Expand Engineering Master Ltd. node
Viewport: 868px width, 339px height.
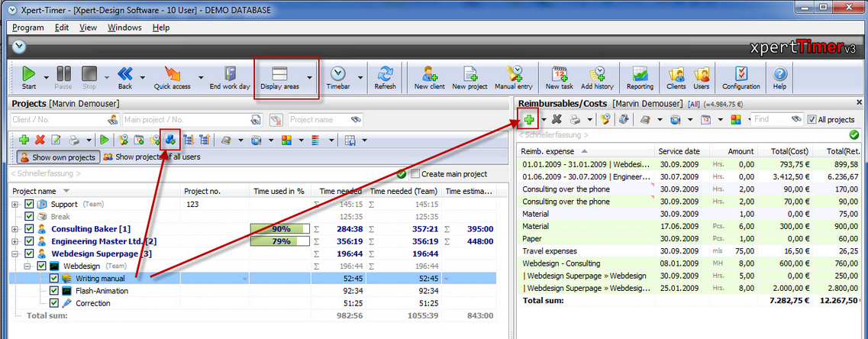pos(15,241)
